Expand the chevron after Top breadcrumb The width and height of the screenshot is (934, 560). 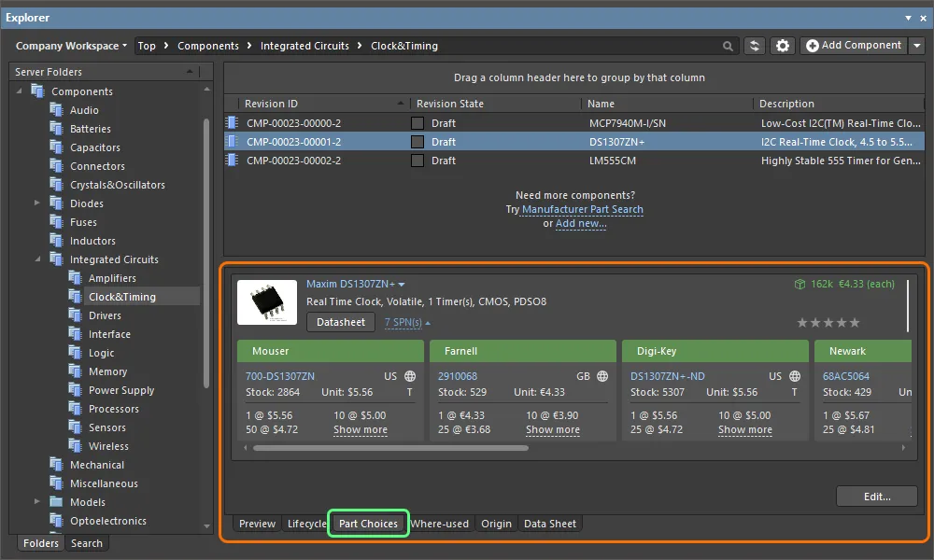(x=165, y=46)
